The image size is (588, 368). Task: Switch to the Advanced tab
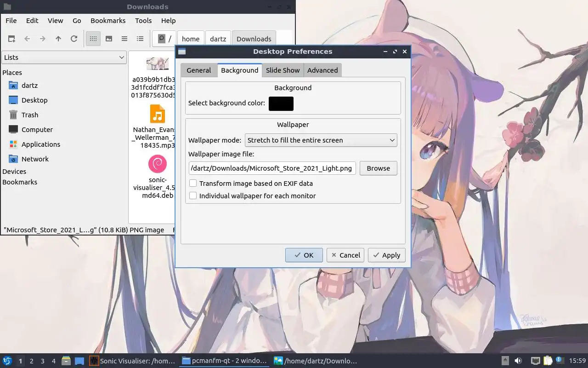322,70
